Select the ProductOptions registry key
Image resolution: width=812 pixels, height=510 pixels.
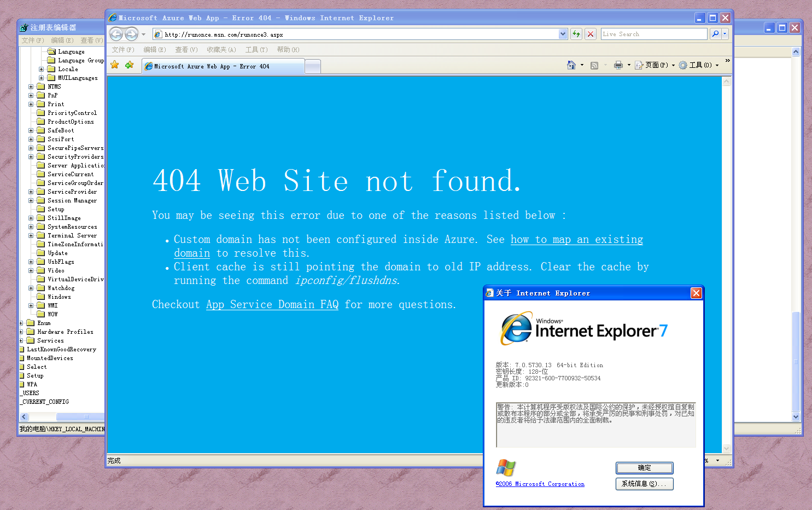[x=71, y=121]
